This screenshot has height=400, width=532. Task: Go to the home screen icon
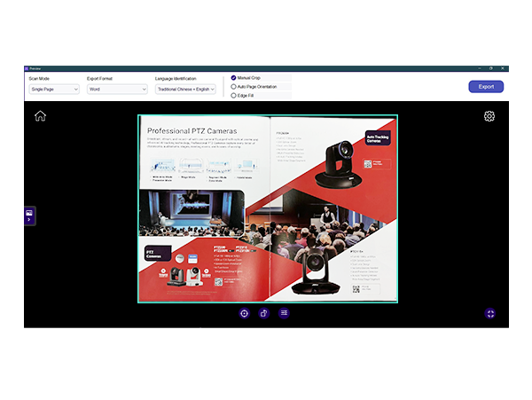click(40, 116)
